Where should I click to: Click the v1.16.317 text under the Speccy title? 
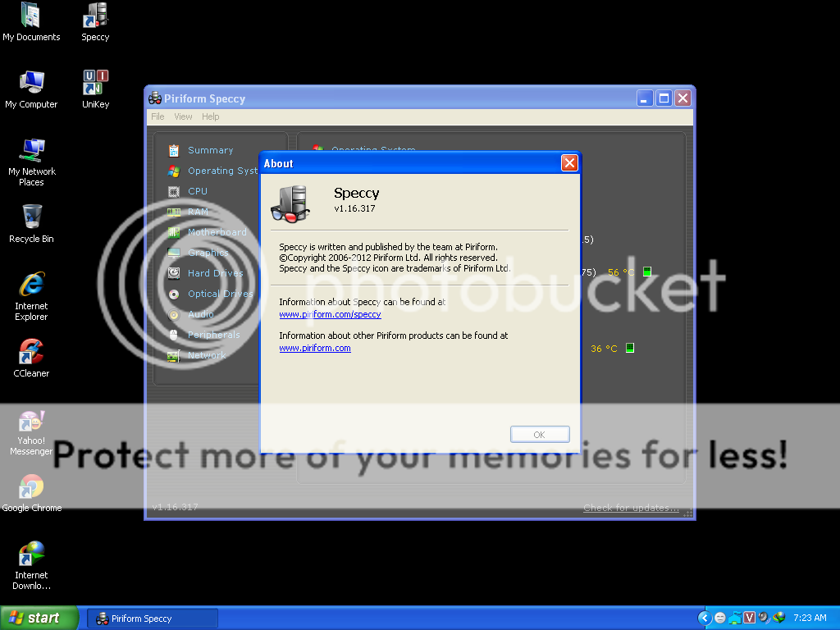tap(354, 208)
